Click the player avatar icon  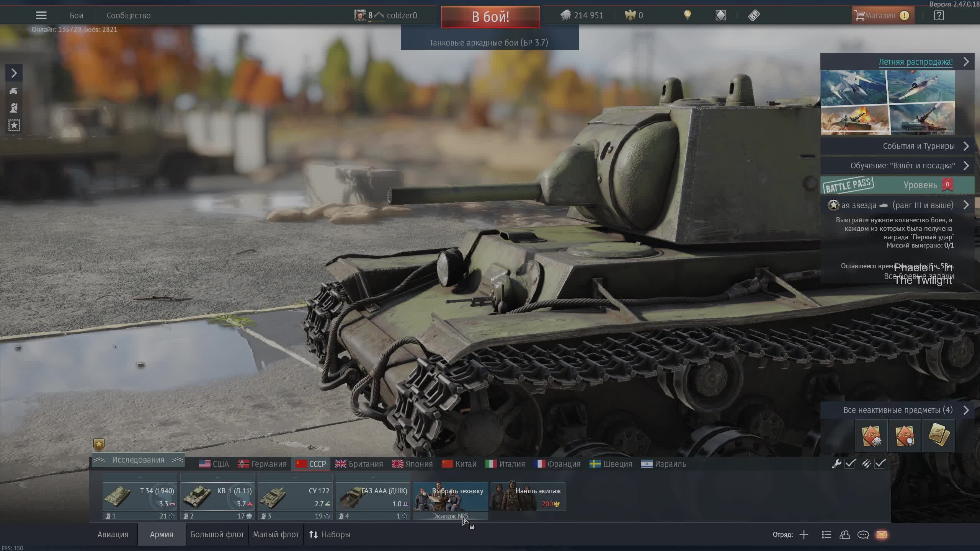360,15
